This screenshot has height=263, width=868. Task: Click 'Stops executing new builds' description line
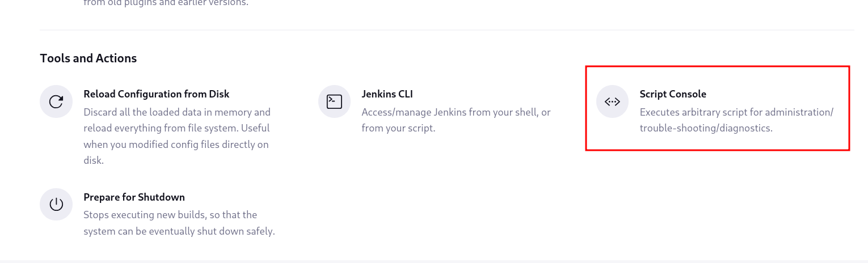pos(170,215)
